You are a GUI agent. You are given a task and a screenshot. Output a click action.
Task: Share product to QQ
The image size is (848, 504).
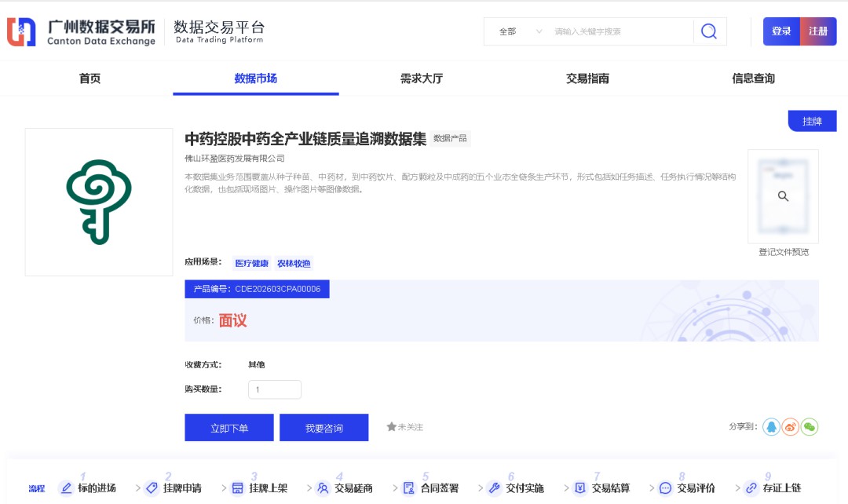pyautogui.click(x=771, y=426)
